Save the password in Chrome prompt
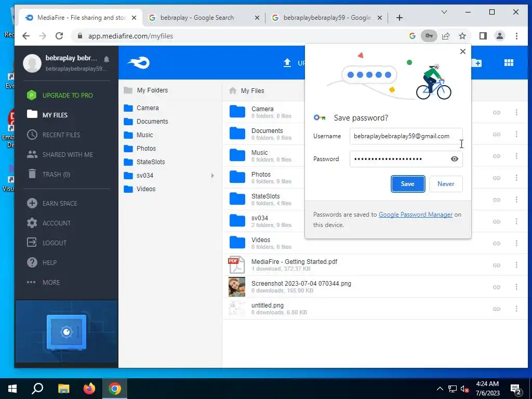This screenshot has width=532, height=399. click(x=407, y=183)
